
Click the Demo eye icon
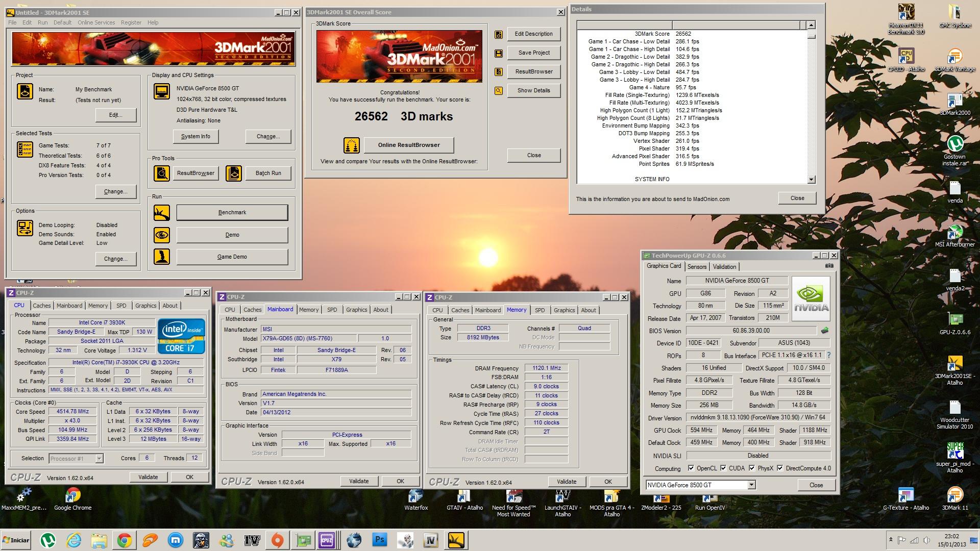(x=162, y=235)
